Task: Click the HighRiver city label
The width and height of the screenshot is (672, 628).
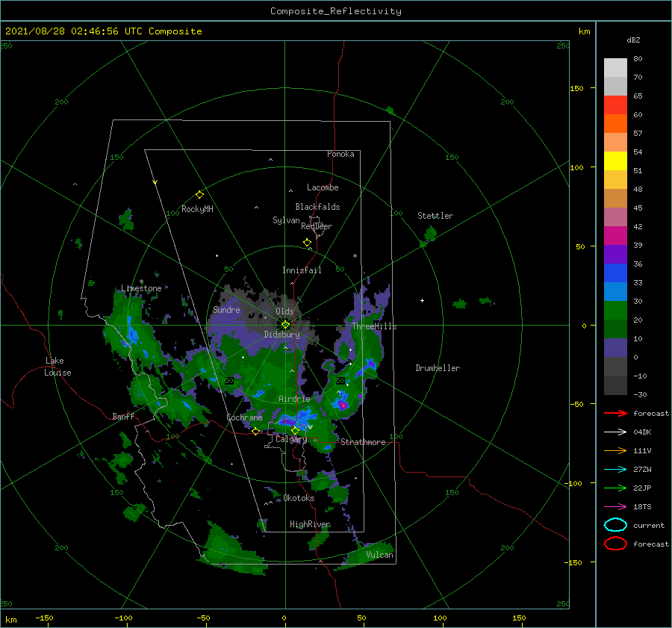Action: 310,524
